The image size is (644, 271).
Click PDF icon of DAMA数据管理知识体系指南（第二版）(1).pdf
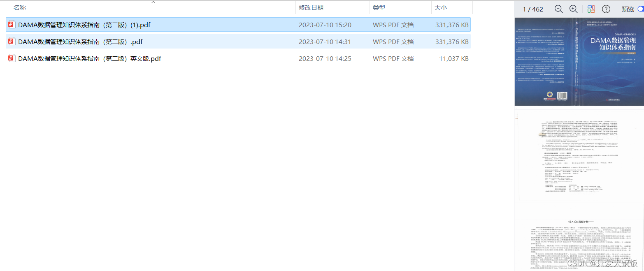(x=12, y=25)
